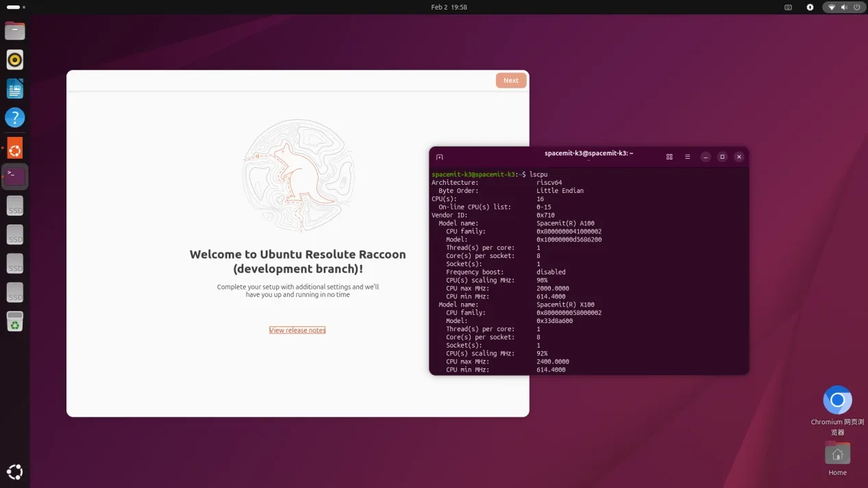868x488 pixels.
Task: Open the View release notes link
Action: [297, 330]
